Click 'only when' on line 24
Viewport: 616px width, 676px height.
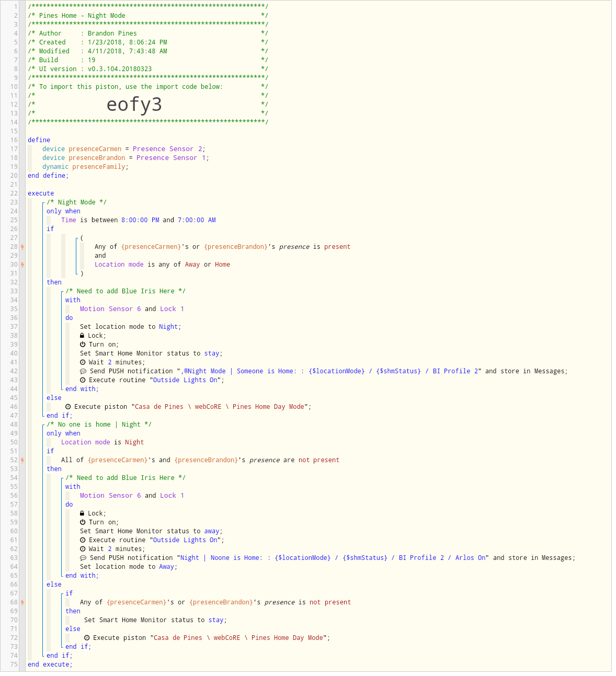coord(63,211)
